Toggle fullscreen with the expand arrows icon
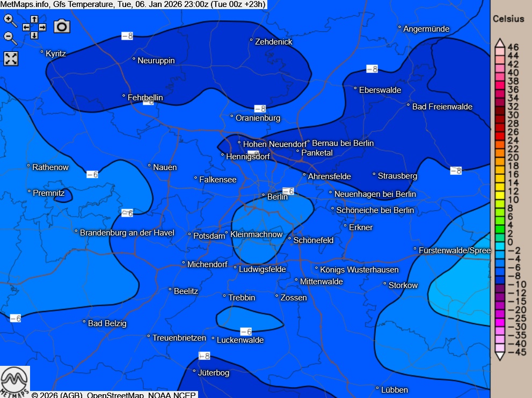This screenshot has height=398, width=532. [x=11, y=58]
